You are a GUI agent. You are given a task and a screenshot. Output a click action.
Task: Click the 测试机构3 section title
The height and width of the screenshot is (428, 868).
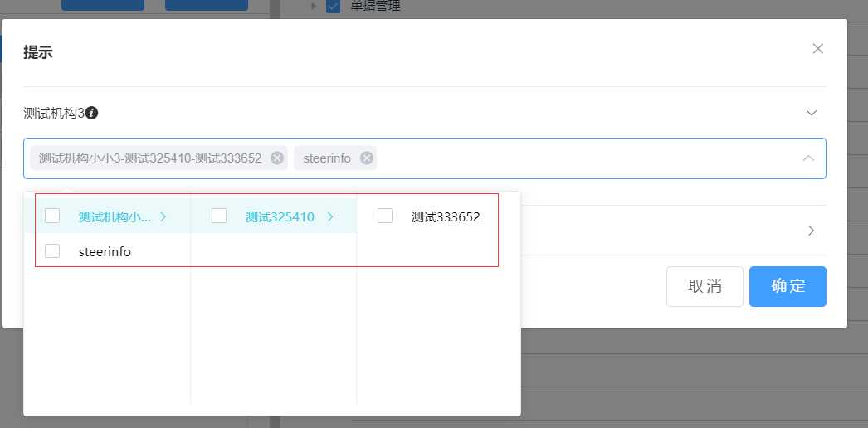click(54, 114)
